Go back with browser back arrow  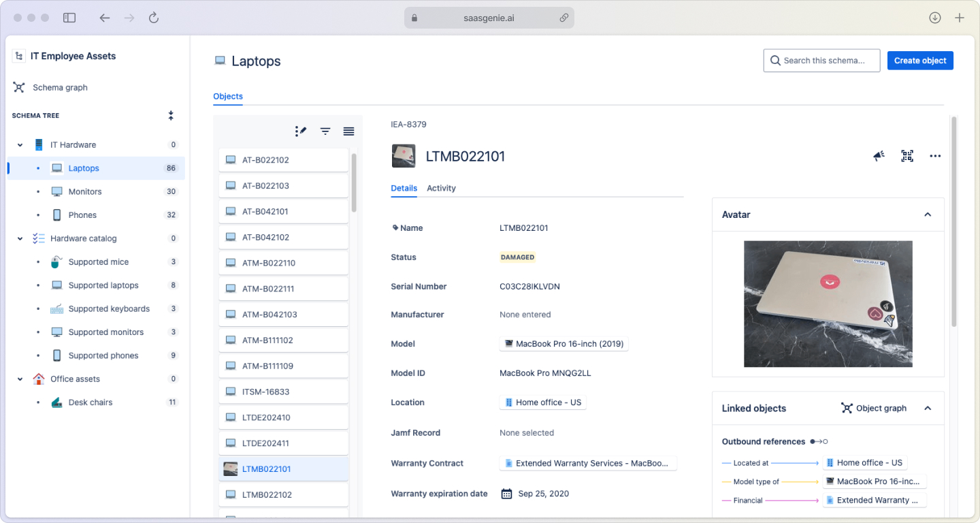104,18
